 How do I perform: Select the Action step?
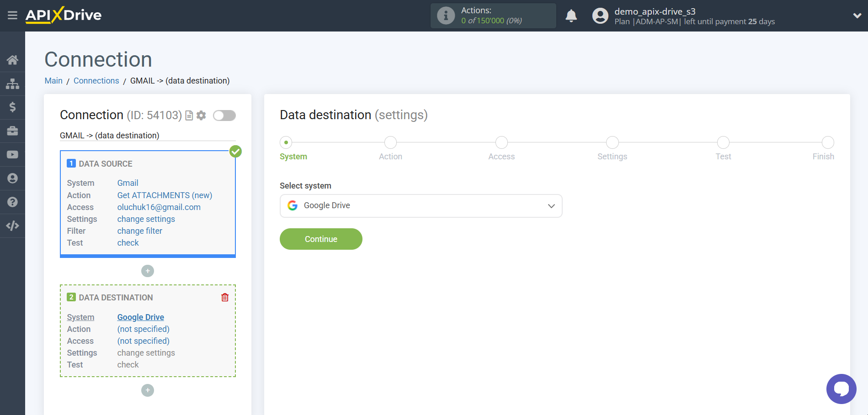click(390, 142)
